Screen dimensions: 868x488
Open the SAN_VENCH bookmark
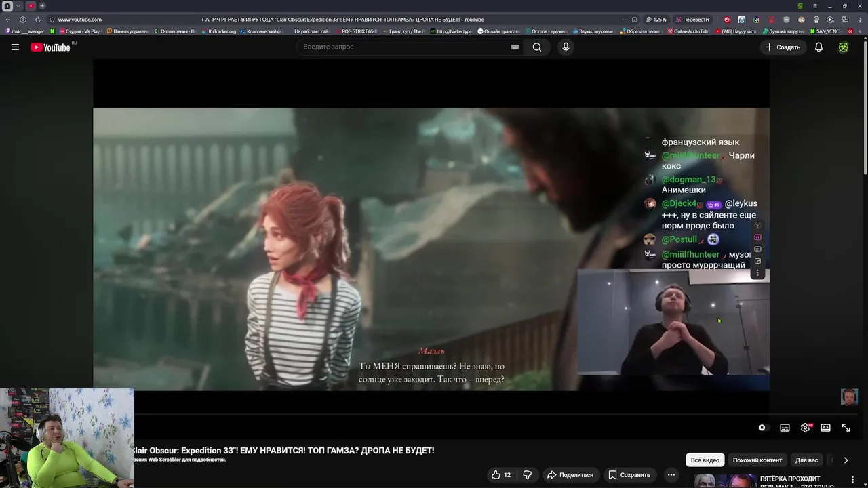point(826,31)
